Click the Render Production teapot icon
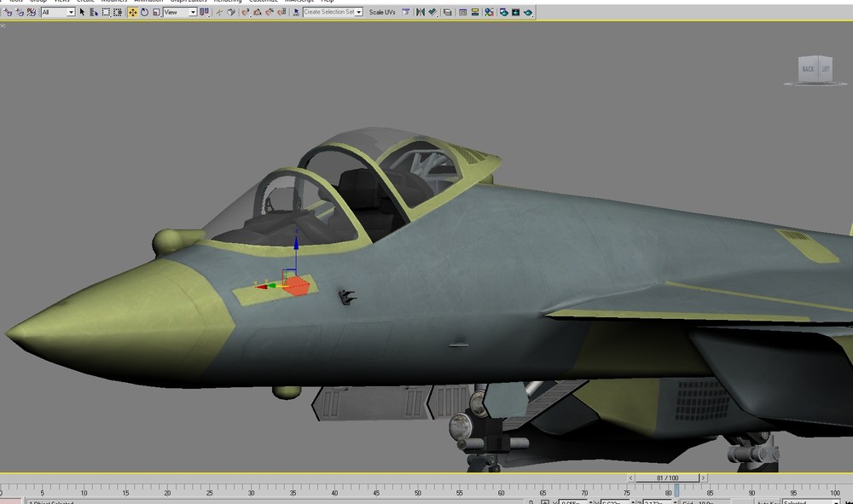853x504 pixels. tap(528, 12)
